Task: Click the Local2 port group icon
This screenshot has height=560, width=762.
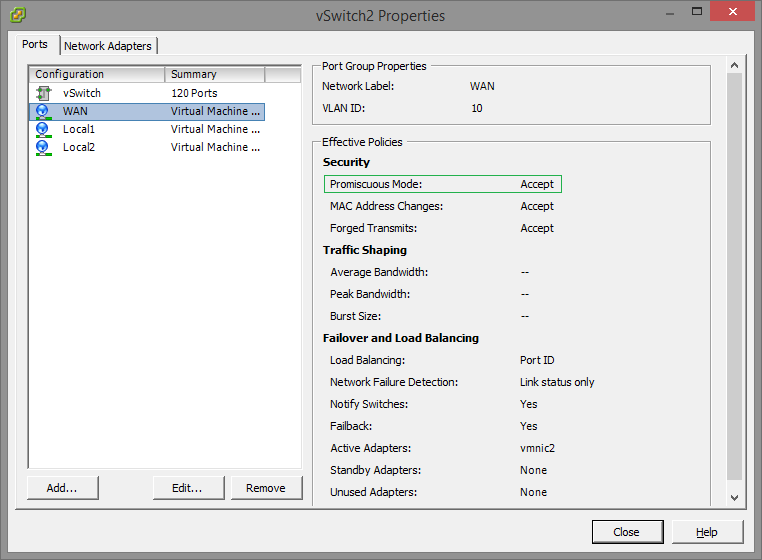Action: (43, 147)
